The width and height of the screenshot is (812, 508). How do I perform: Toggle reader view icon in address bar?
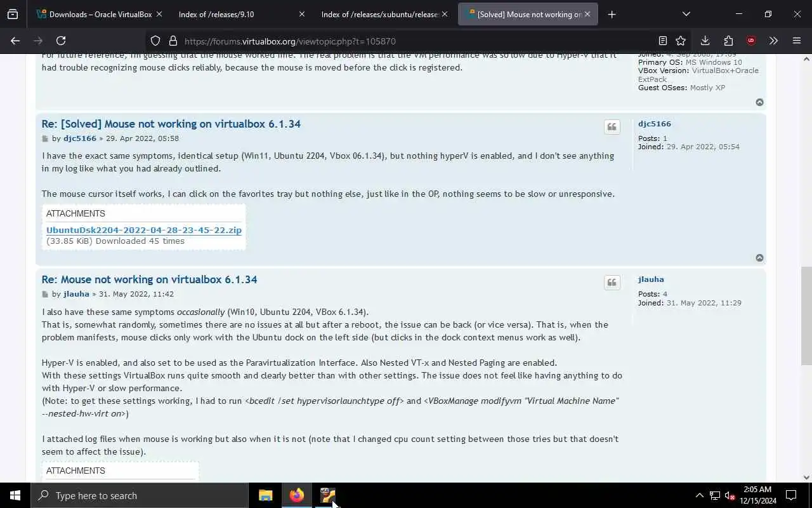[662, 41]
